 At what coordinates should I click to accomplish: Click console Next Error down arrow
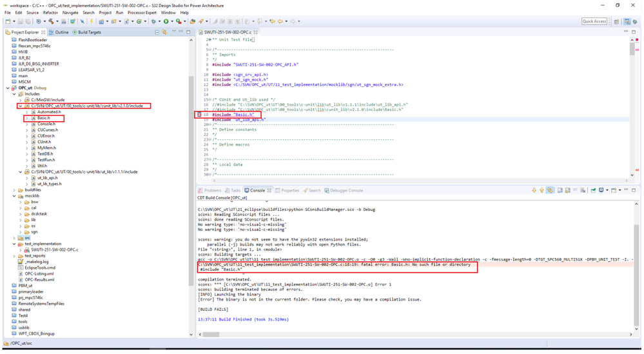[x=534, y=190]
